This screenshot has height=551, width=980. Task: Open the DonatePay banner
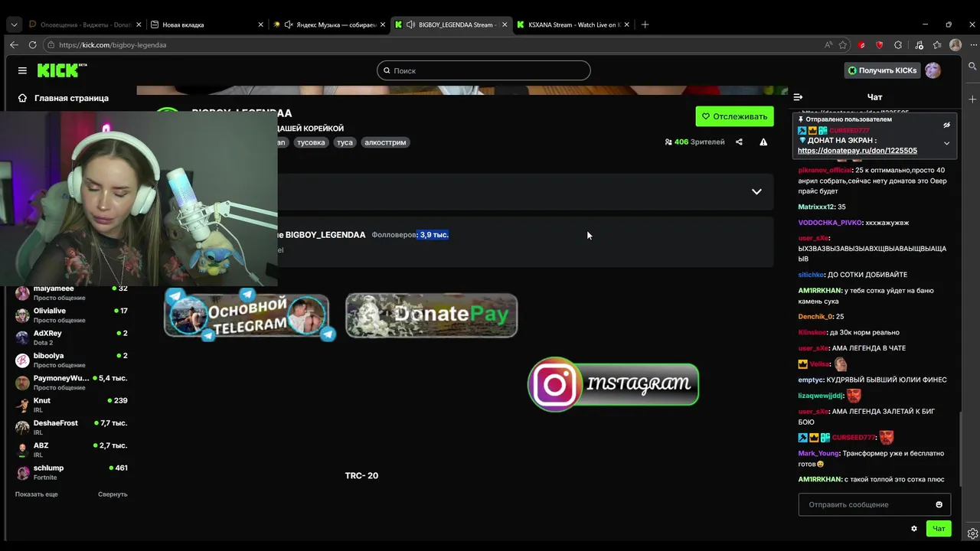click(x=431, y=315)
